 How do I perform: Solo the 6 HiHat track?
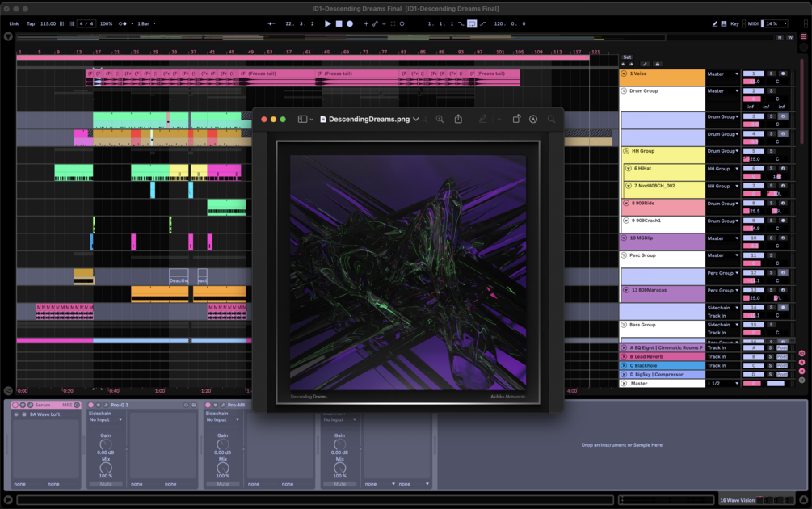pyautogui.click(x=771, y=169)
